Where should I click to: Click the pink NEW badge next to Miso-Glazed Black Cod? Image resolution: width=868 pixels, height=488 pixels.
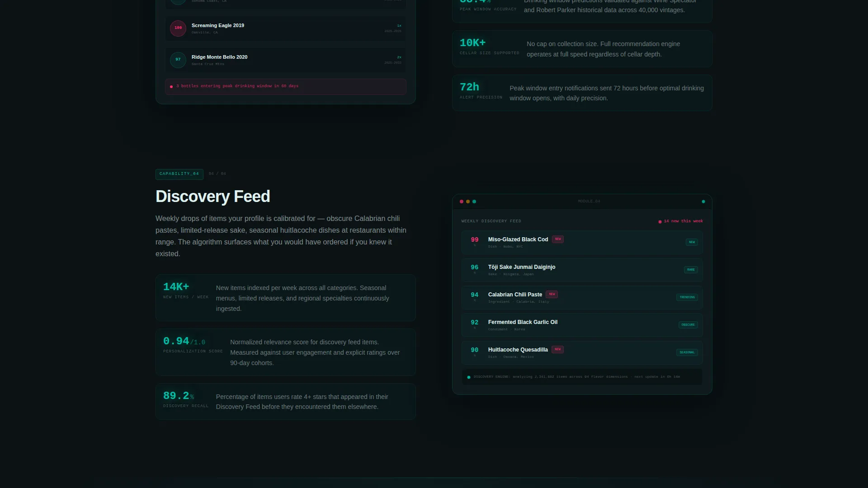558,239
